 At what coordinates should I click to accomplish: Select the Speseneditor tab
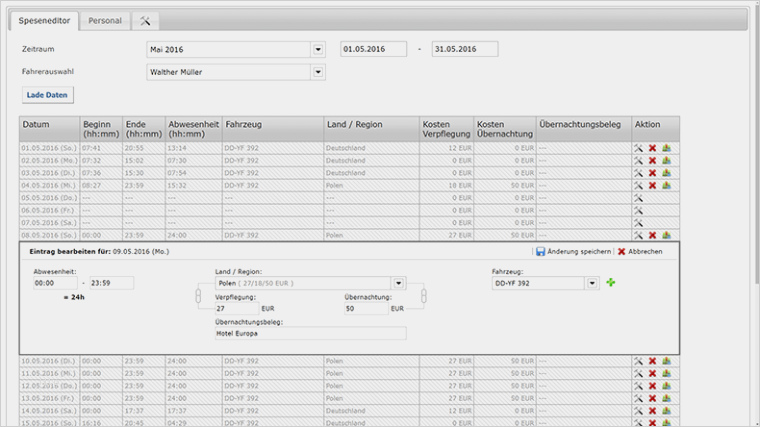click(x=47, y=20)
